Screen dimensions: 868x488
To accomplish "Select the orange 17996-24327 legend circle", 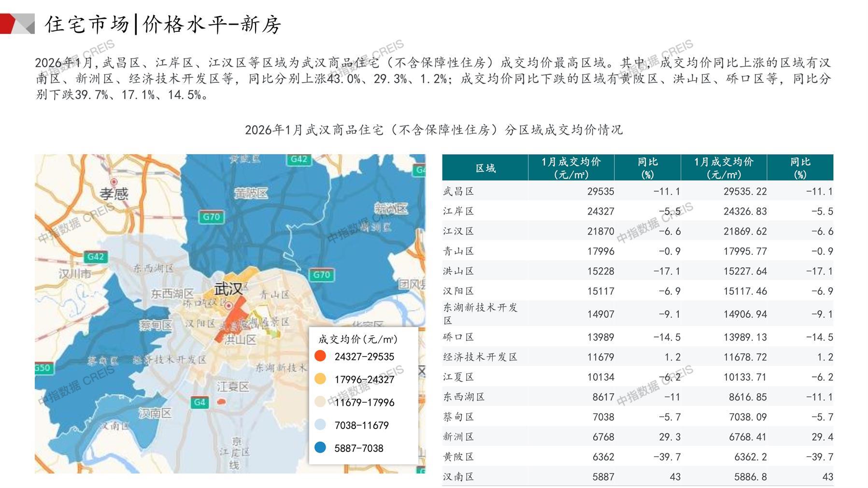I will coord(320,379).
